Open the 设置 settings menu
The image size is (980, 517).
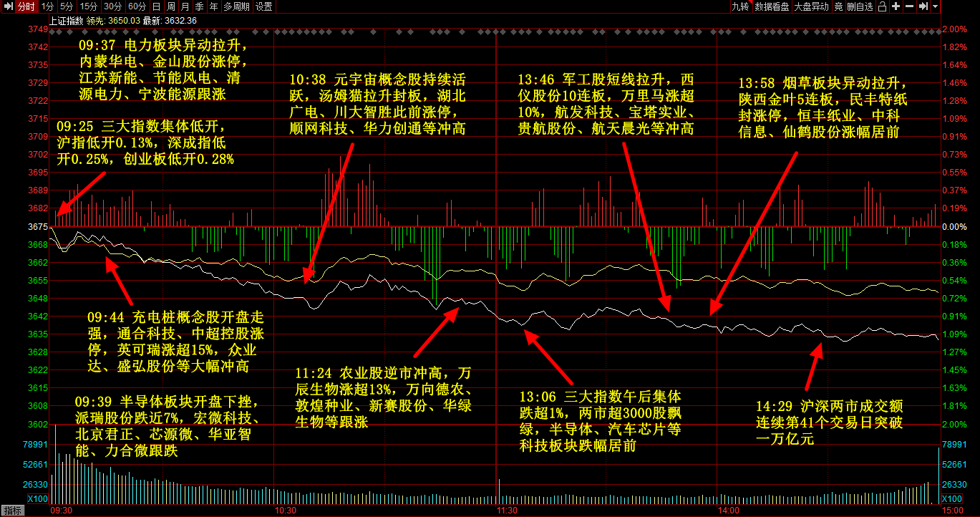(263, 6)
